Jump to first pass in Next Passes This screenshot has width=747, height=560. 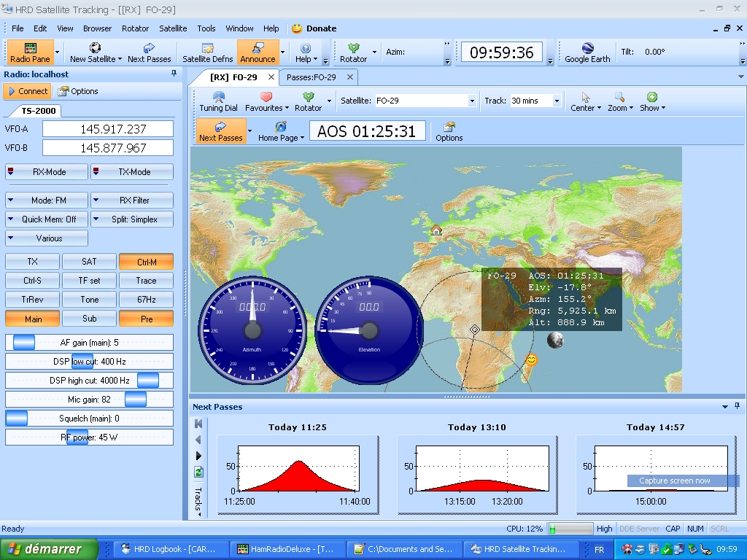click(x=198, y=424)
